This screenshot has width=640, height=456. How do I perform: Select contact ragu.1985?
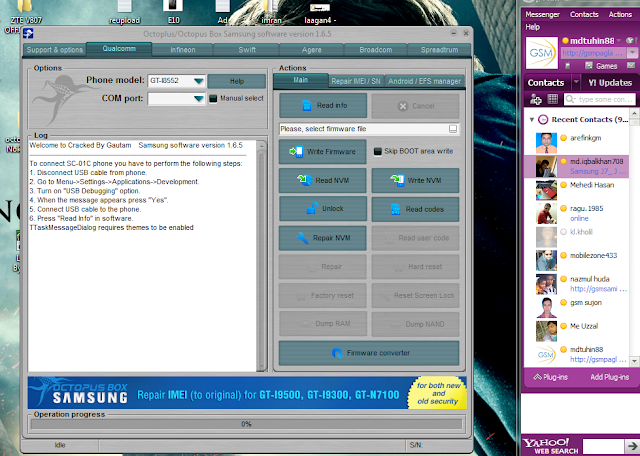(576, 213)
